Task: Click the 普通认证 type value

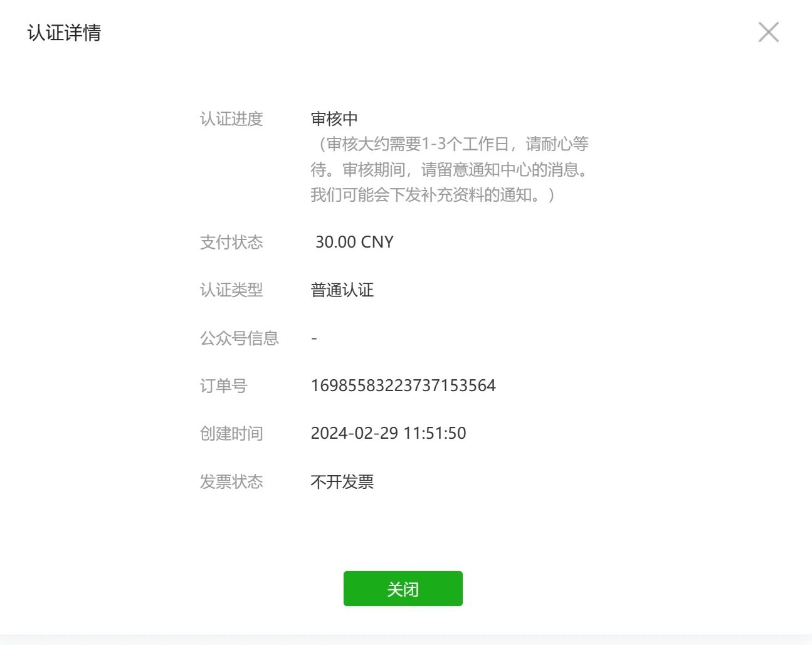Action: click(342, 290)
